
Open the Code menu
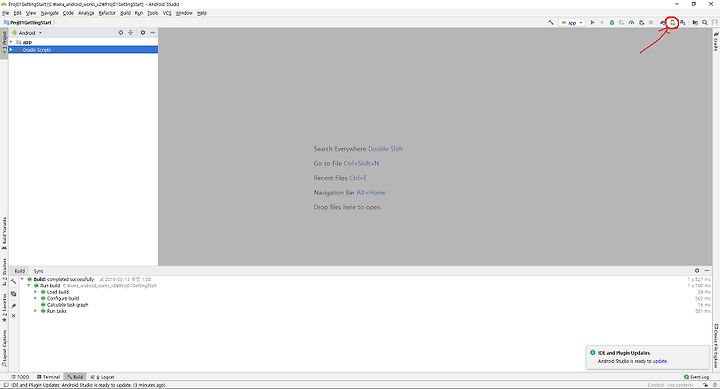[68, 13]
